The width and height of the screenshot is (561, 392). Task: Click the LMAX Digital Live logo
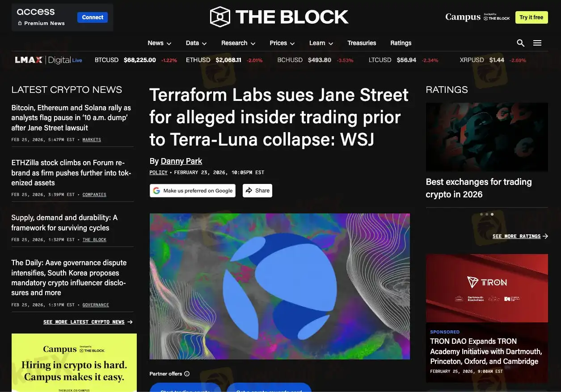[x=48, y=60]
